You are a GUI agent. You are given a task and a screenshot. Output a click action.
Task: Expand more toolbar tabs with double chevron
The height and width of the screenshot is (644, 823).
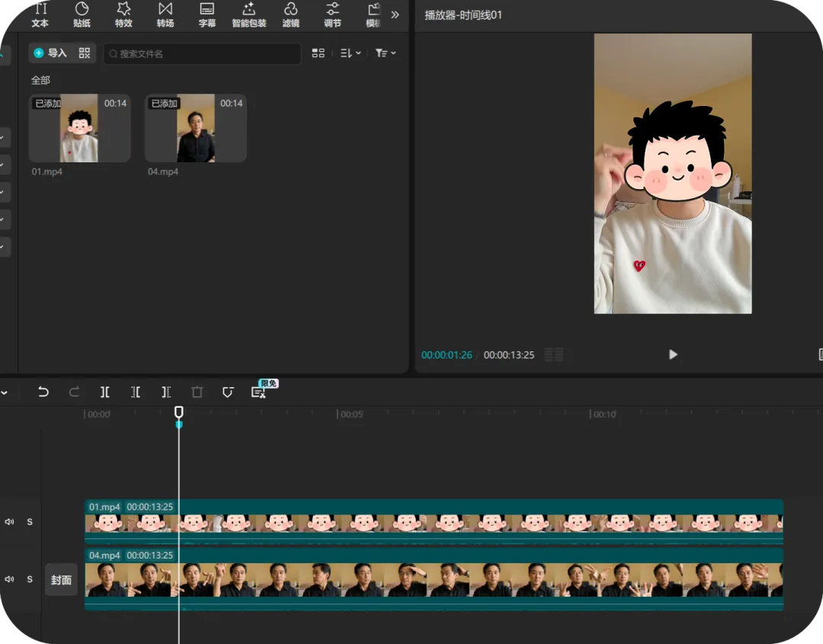(395, 14)
